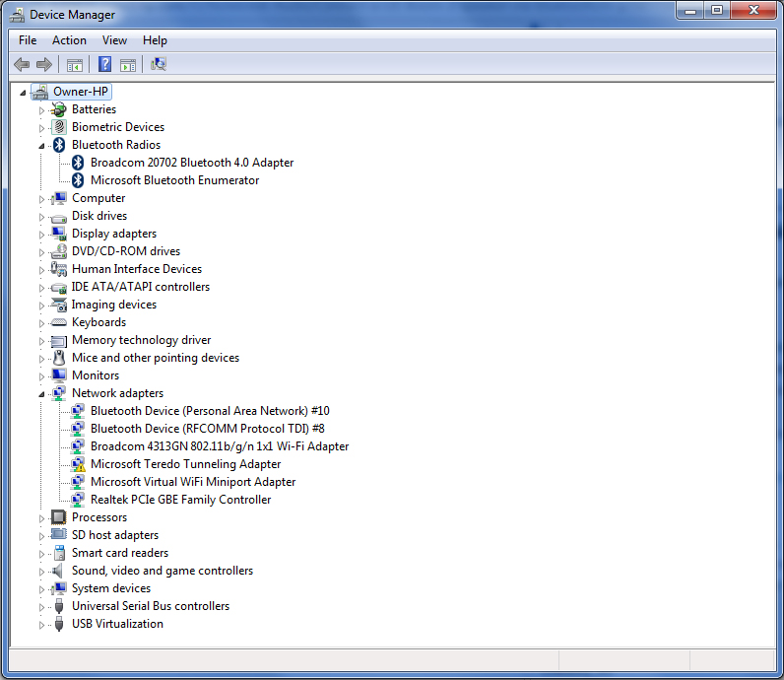The image size is (784, 680).
Task: Select Owner-HP computer name
Action: pos(81,92)
